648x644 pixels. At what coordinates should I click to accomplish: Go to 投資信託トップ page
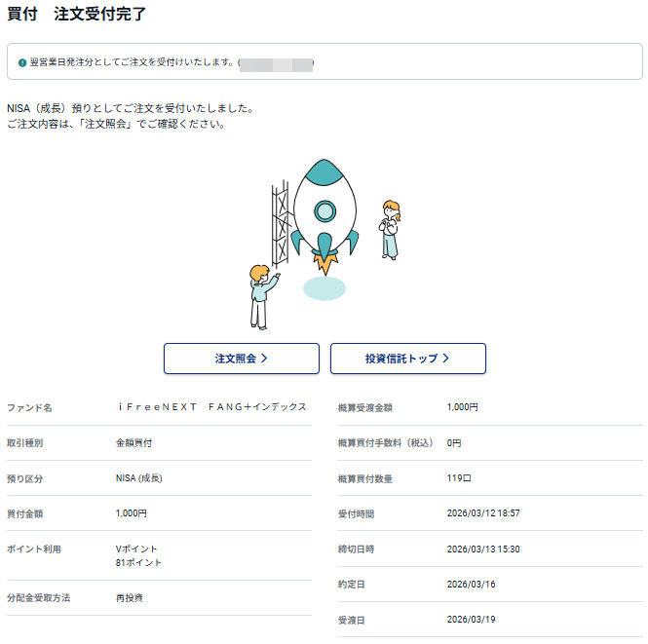[407, 359]
